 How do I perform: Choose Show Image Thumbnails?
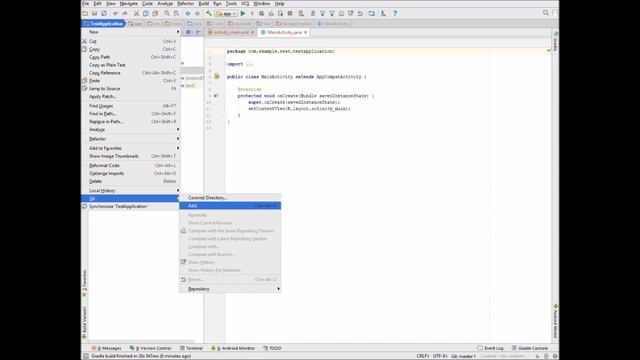pyautogui.click(x=131, y=156)
